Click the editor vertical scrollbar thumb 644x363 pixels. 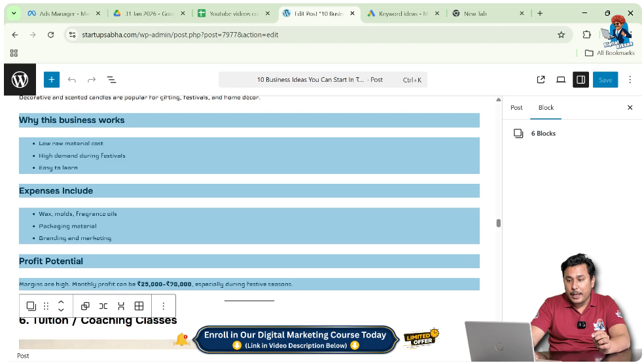click(x=498, y=223)
